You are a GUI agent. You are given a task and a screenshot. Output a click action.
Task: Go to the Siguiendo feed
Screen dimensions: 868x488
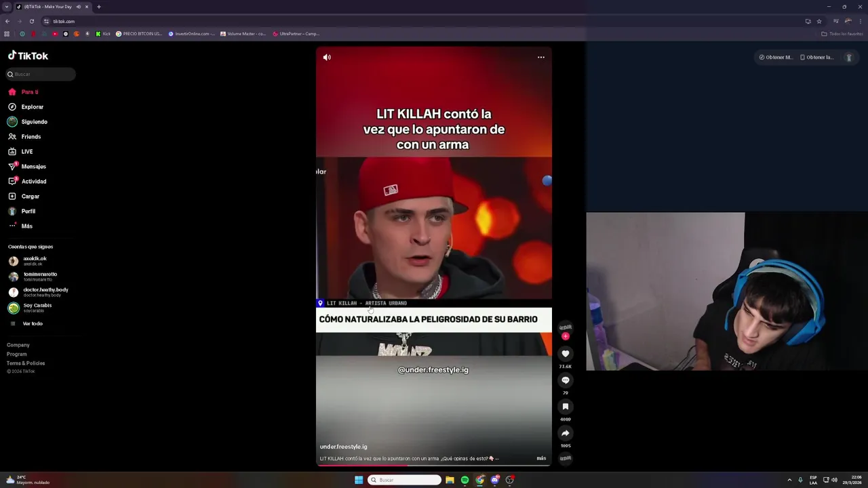tap(28, 121)
